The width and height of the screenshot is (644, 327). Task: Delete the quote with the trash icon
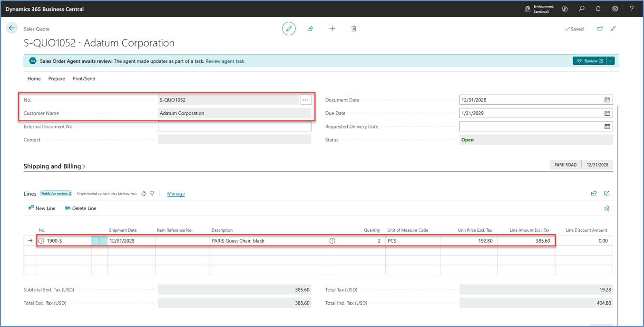click(354, 29)
